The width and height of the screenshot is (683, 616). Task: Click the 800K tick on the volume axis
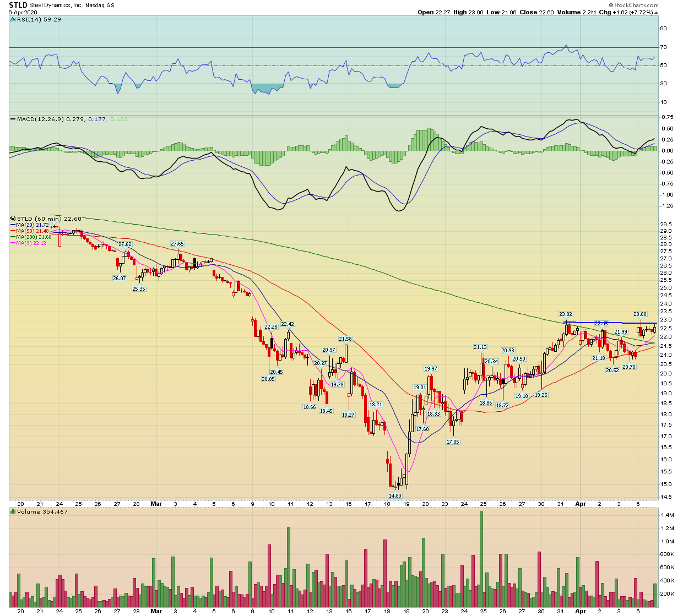click(668, 555)
